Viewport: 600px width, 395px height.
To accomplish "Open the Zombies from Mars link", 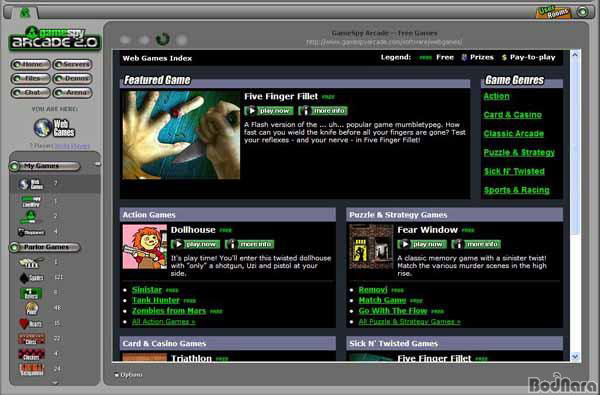I will 169,311.
